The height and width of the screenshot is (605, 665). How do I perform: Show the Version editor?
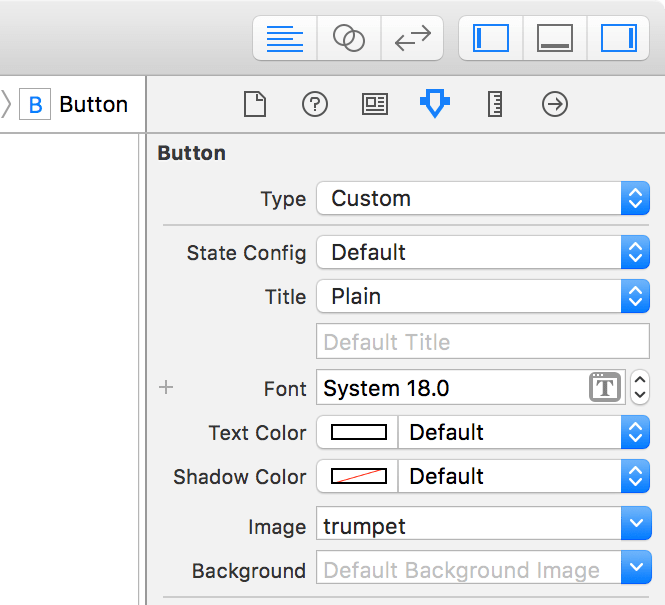pos(412,39)
